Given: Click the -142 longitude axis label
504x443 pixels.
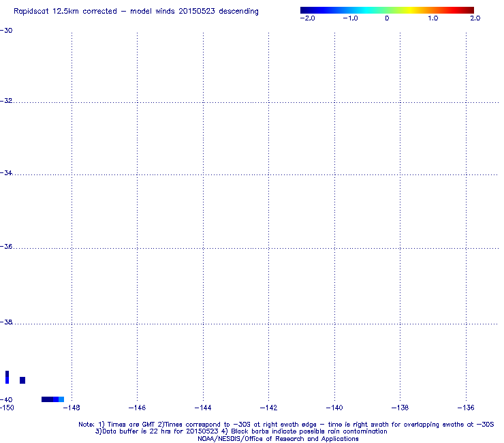Looking at the screenshot, I should click(x=268, y=408).
